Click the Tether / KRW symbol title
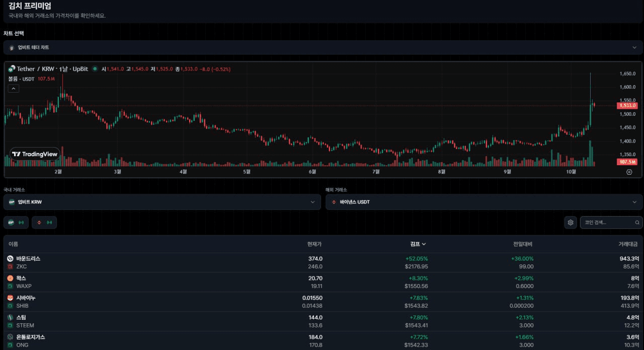The width and height of the screenshot is (644, 350). click(35, 69)
